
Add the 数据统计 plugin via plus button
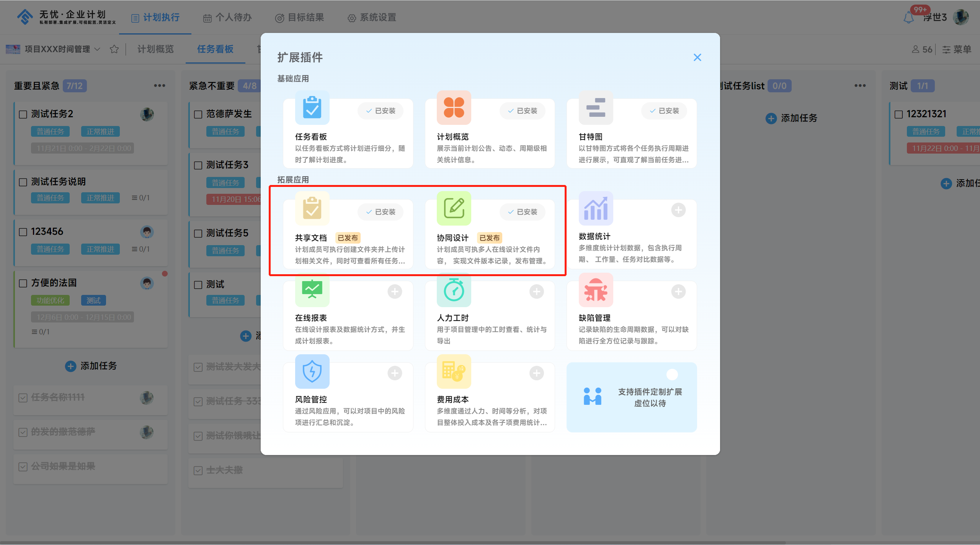pos(678,210)
